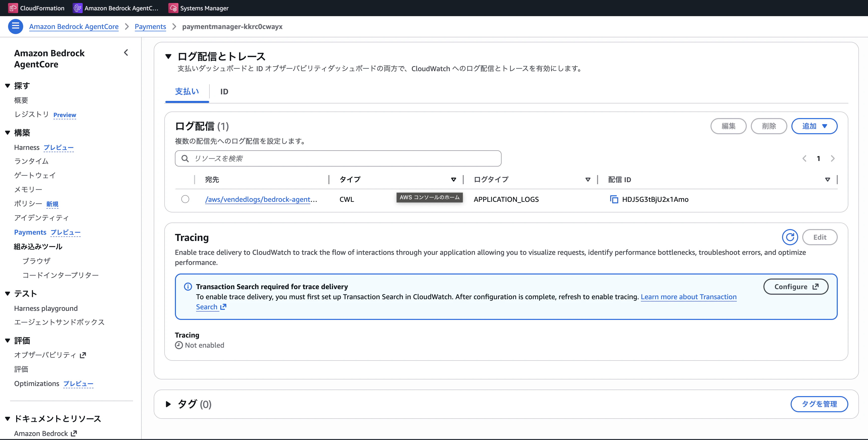Image resolution: width=868 pixels, height=440 pixels.
Task: Switch to the ID tab
Action: click(224, 91)
